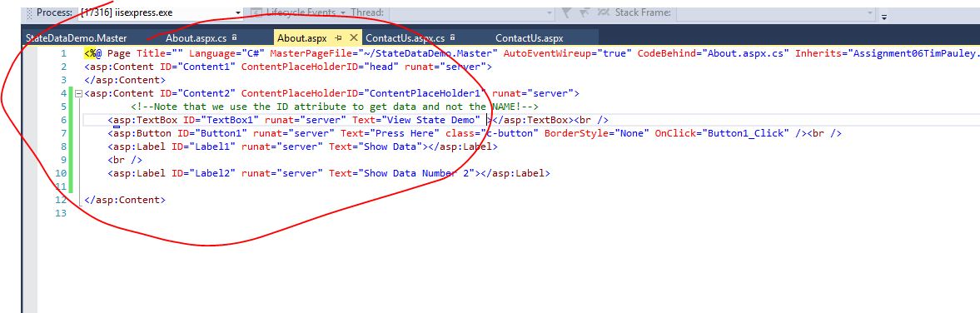
Task: Click the icon left of the Stack Frame label
Action: point(604,12)
